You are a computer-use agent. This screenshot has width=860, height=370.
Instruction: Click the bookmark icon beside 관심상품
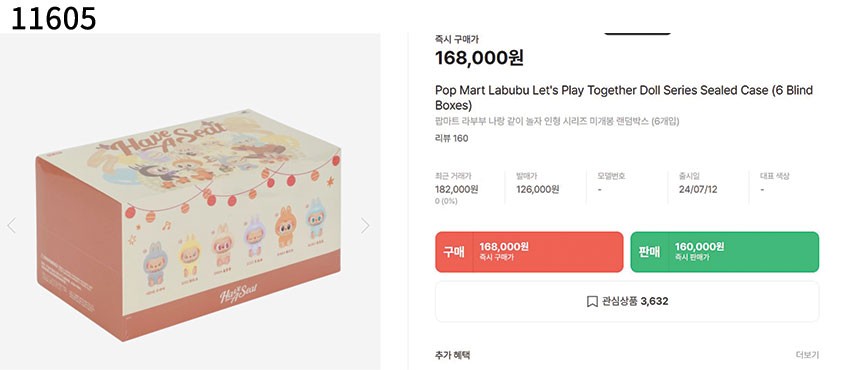[x=592, y=301]
